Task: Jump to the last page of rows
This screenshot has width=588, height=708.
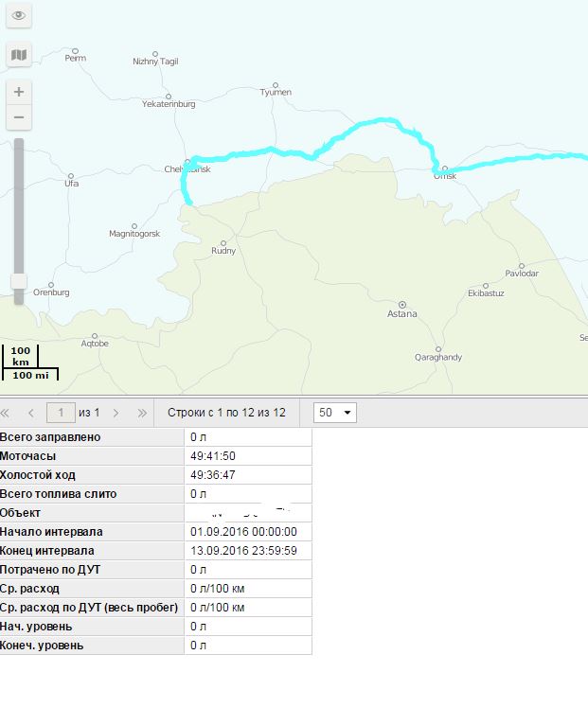Action: [x=142, y=413]
